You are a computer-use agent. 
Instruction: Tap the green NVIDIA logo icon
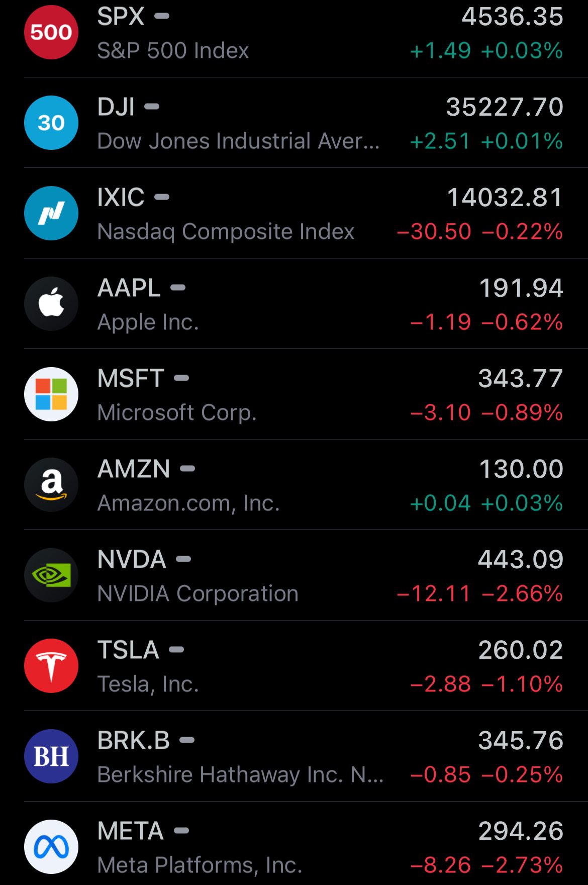(51, 575)
